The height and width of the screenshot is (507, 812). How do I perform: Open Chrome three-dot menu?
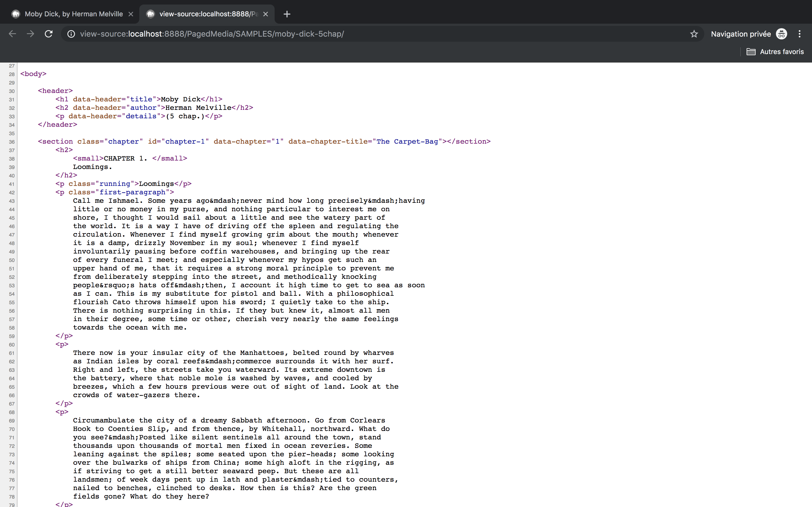(x=800, y=34)
